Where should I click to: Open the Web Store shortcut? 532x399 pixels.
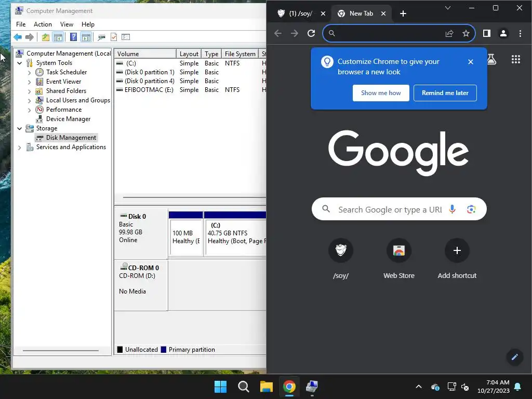pyautogui.click(x=398, y=259)
